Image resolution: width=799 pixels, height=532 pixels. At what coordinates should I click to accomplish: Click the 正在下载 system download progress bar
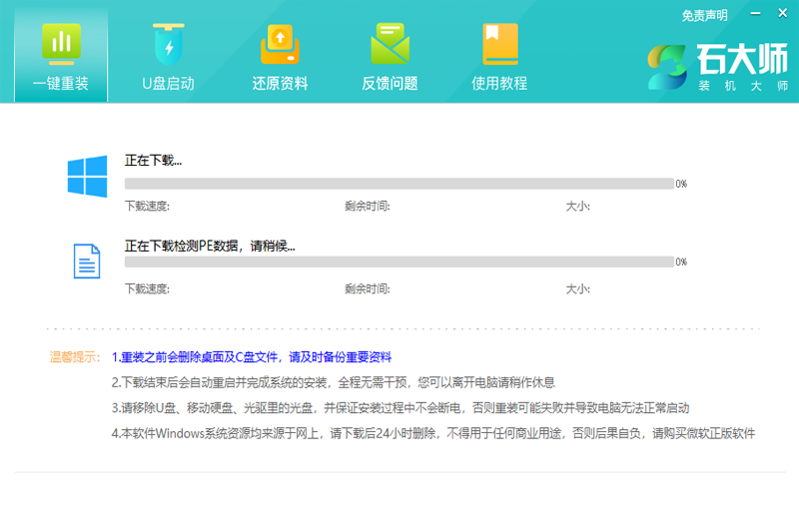tap(399, 184)
